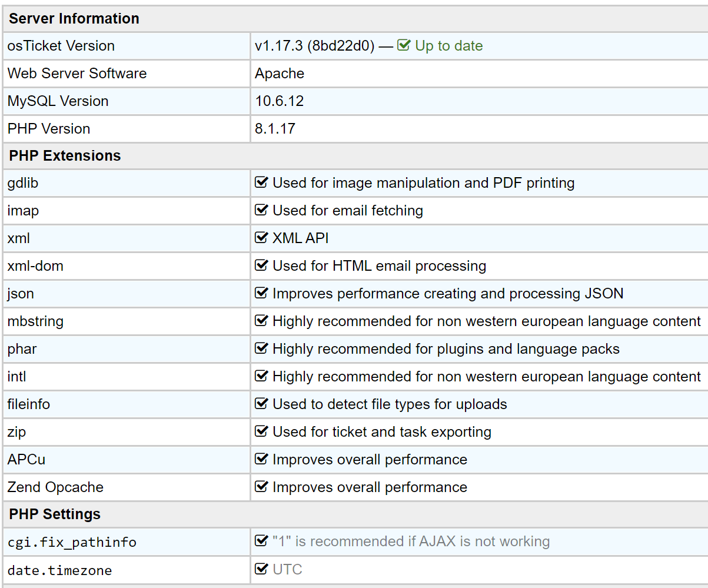The image size is (708, 588).
Task: Click the "phar" extension name
Action: [22, 349]
